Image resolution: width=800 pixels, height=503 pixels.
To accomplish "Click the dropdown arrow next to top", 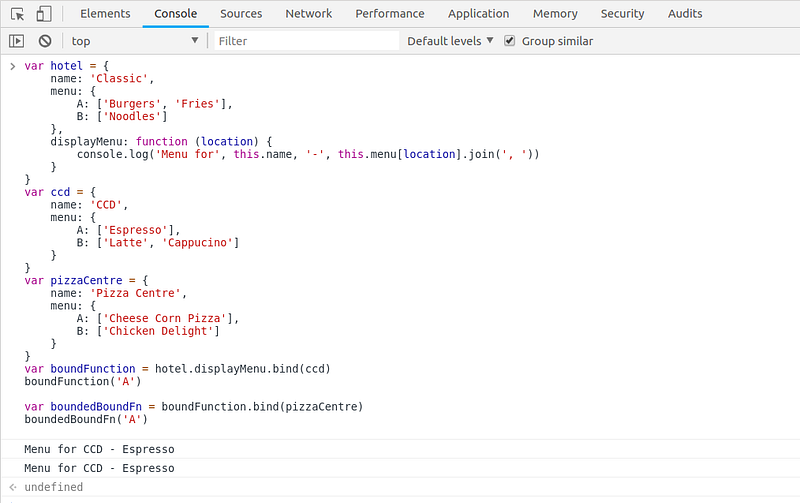I will [194, 40].
